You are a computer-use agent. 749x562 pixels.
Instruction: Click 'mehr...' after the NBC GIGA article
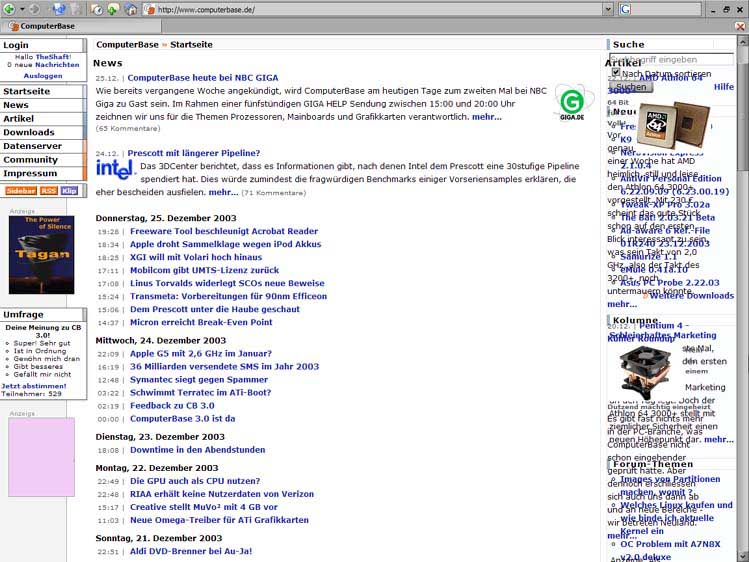487,117
